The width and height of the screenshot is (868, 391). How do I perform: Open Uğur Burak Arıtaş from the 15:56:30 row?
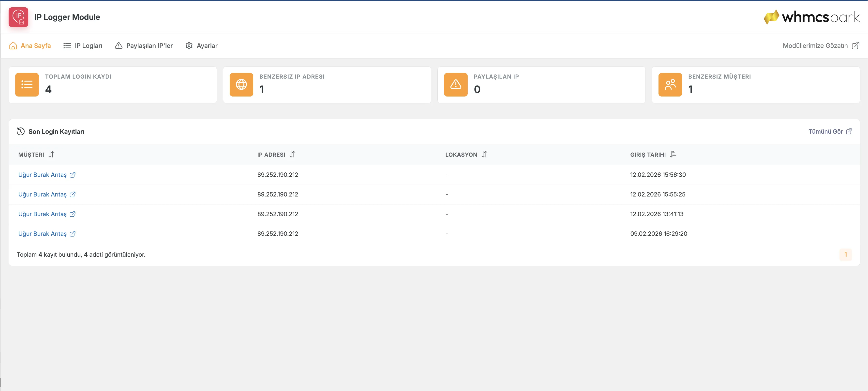(x=43, y=175)
